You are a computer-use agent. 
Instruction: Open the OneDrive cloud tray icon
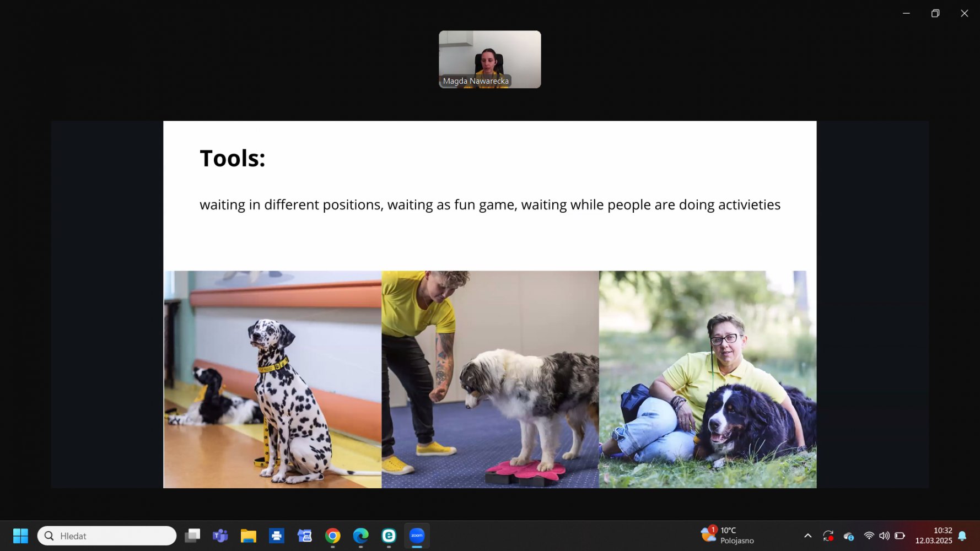tap(849, 536)
